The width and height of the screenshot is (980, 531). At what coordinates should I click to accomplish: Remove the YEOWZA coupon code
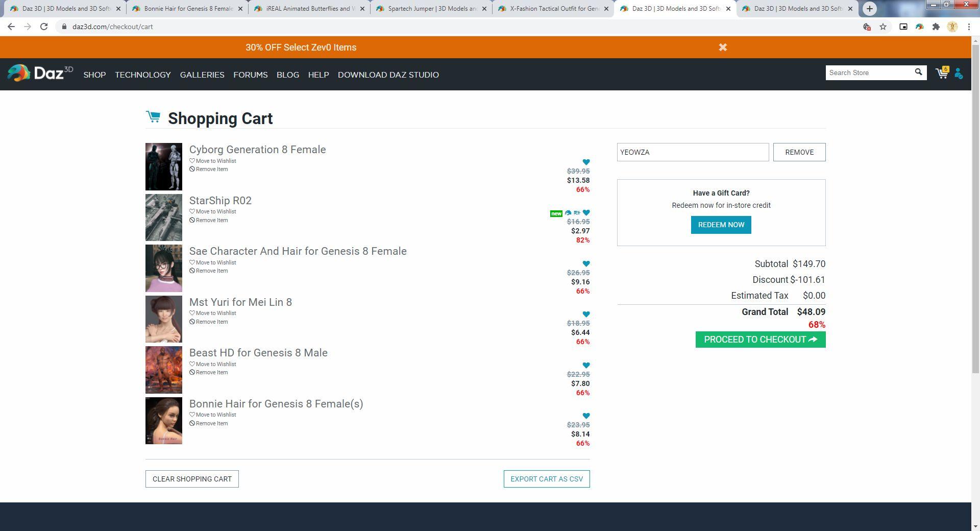click(x=799, y=152)
